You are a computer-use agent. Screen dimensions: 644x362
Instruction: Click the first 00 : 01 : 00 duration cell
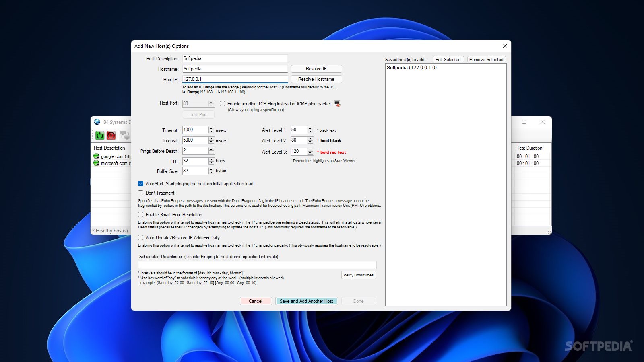[x=528, y=156]
